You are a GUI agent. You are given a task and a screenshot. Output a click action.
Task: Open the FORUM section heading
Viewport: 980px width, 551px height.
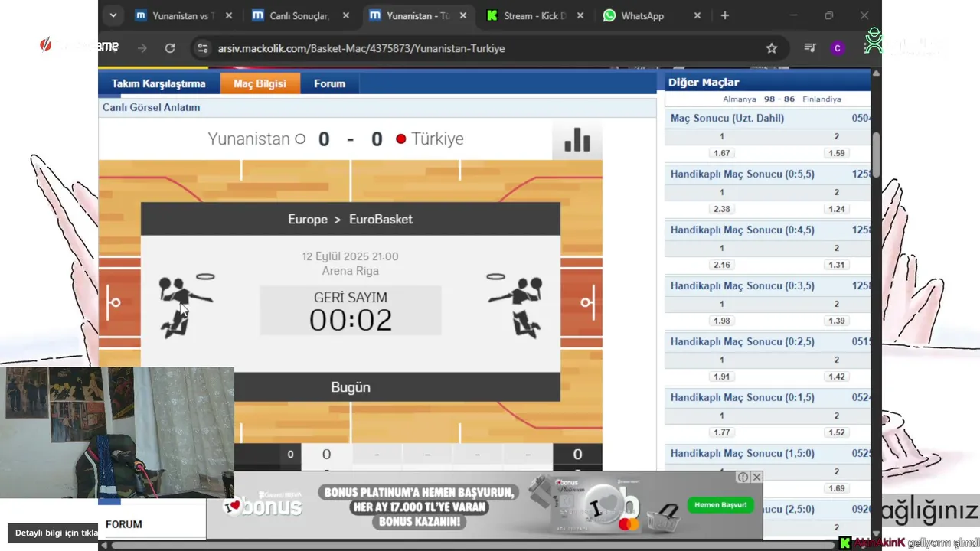(124, 524)
